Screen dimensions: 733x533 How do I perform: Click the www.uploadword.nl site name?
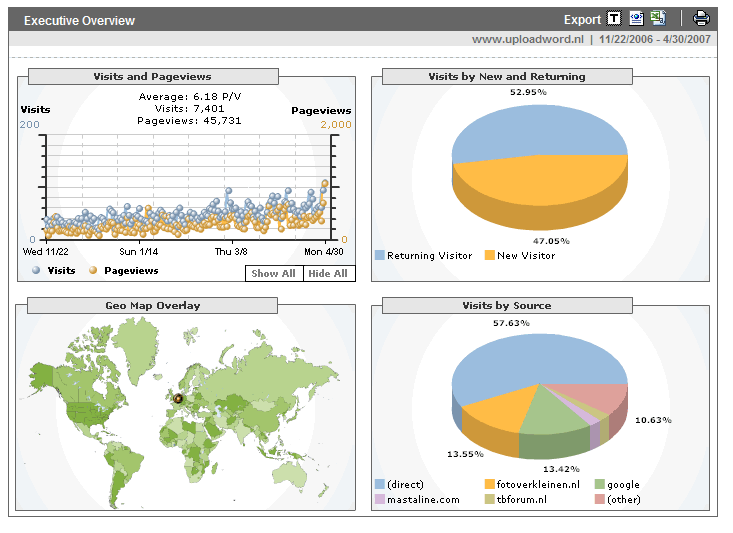pyautogui.click(x=528, y=39)
